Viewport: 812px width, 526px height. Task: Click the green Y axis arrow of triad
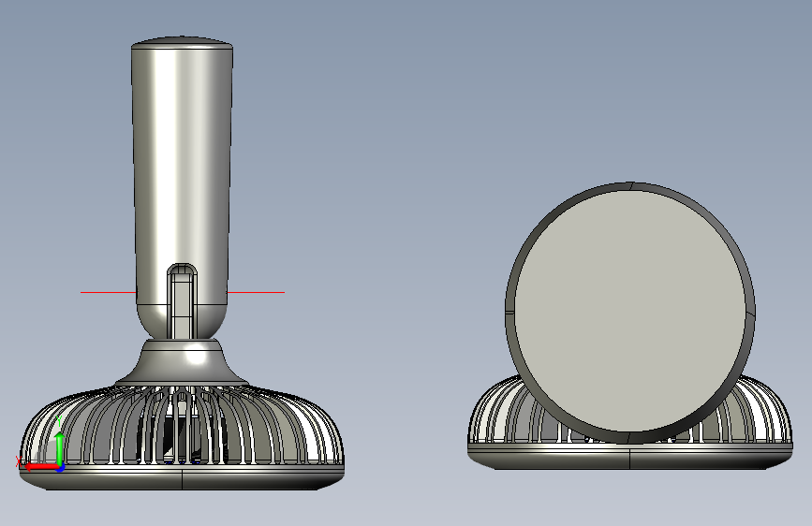point(60,447)
